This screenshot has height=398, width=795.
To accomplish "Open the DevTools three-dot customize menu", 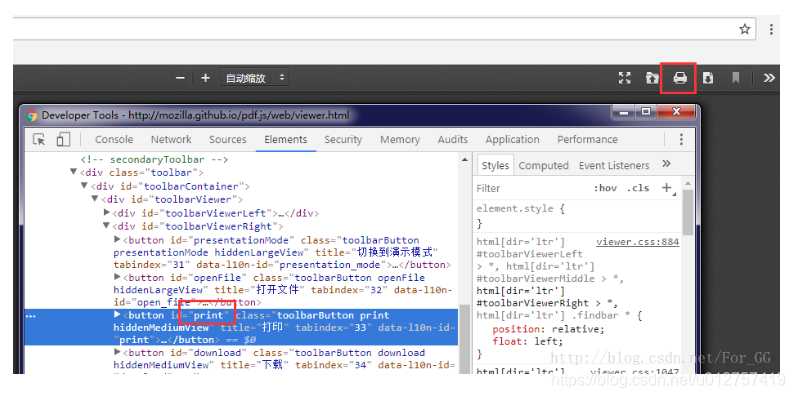I will 681,139.
